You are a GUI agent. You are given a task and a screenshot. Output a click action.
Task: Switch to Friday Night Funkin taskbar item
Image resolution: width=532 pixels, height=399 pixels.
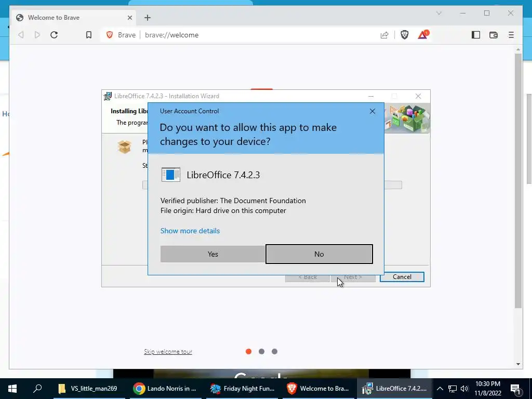pos(242,389)
